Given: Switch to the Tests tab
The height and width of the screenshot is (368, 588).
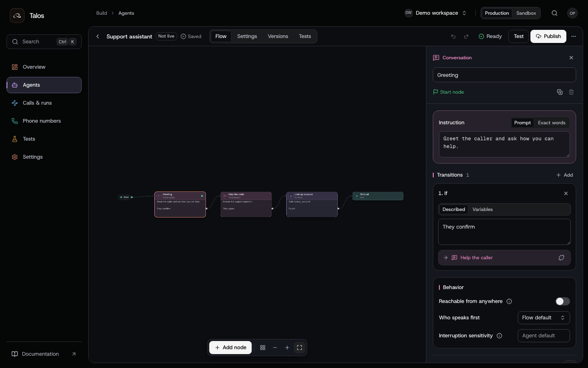Looking at the screenshot, I should pyautogui.click(x=305, y=36).
